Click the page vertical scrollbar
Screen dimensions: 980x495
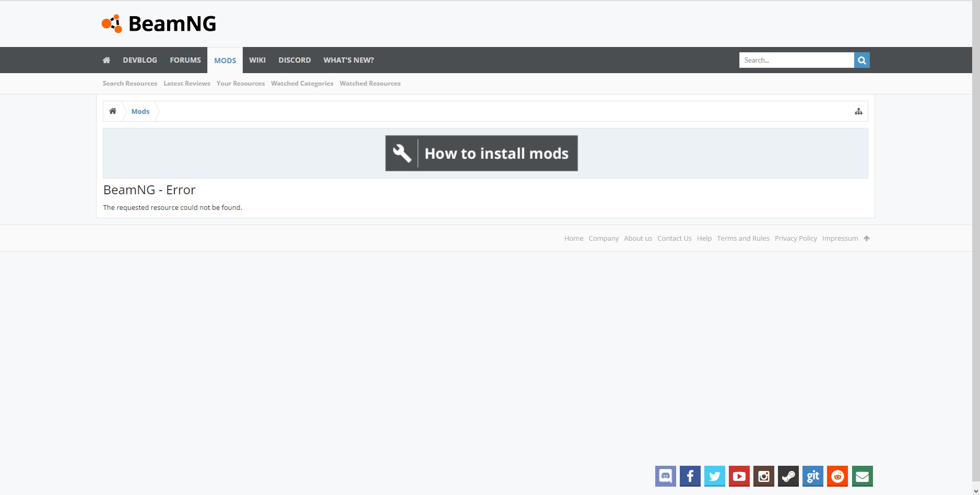pyautogui.click(x=976, y=240)
